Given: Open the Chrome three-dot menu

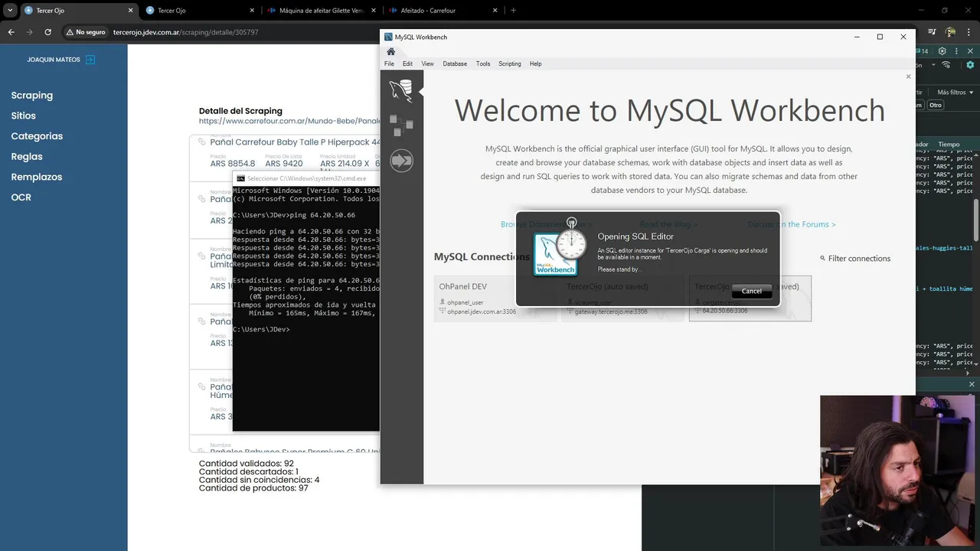Looking at the screenshot, I should pyautogui.click(x=969, y=32).
